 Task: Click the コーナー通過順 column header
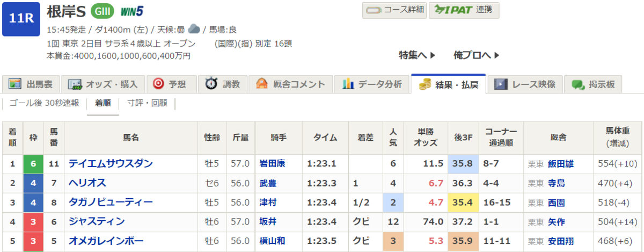point(501,138)
